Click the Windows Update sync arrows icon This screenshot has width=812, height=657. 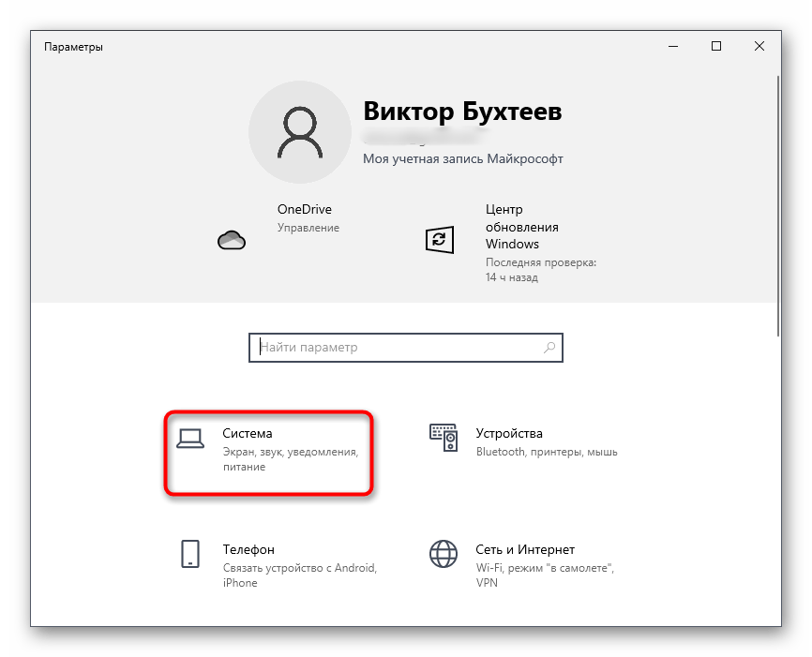439,240
